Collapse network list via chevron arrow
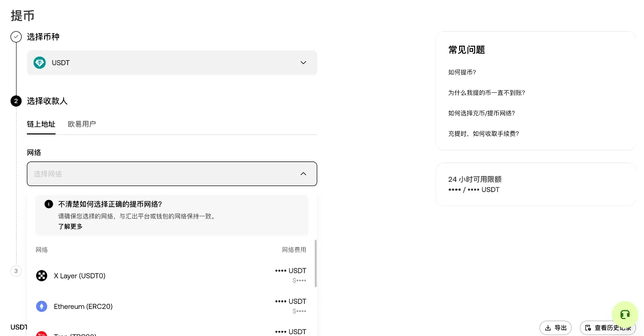This screenshot has height=336, width=644. pos(303,174)
